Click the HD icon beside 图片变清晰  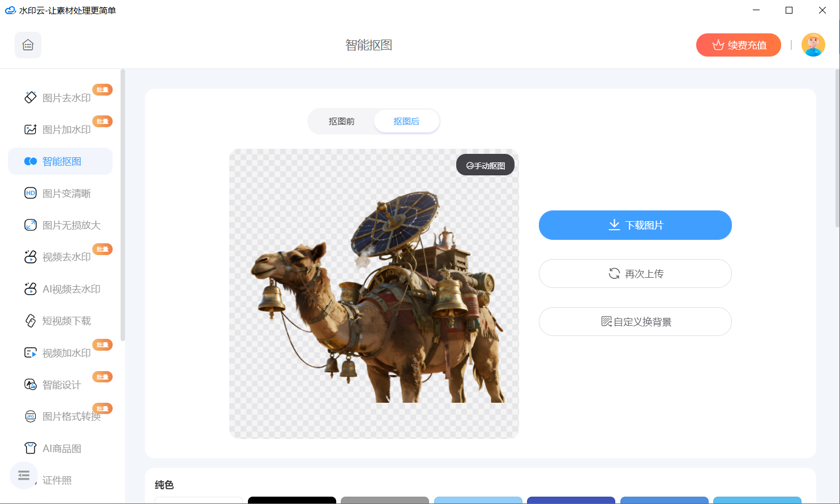click(x=31, y=193)
